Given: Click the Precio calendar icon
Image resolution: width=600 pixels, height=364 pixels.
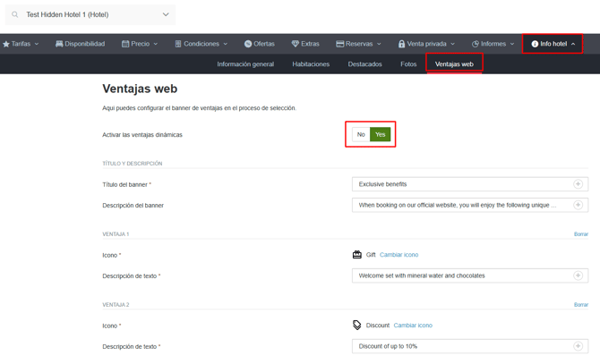Looking at the screenshot, I should click(125, 44).
